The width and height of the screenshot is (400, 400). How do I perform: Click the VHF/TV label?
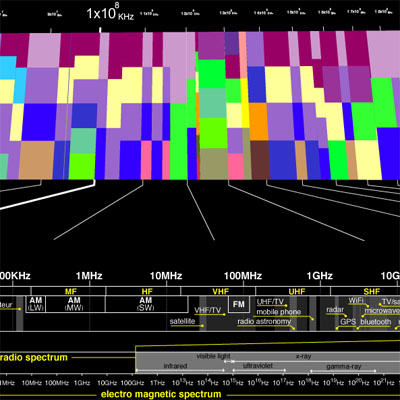(x=208, y=310)
